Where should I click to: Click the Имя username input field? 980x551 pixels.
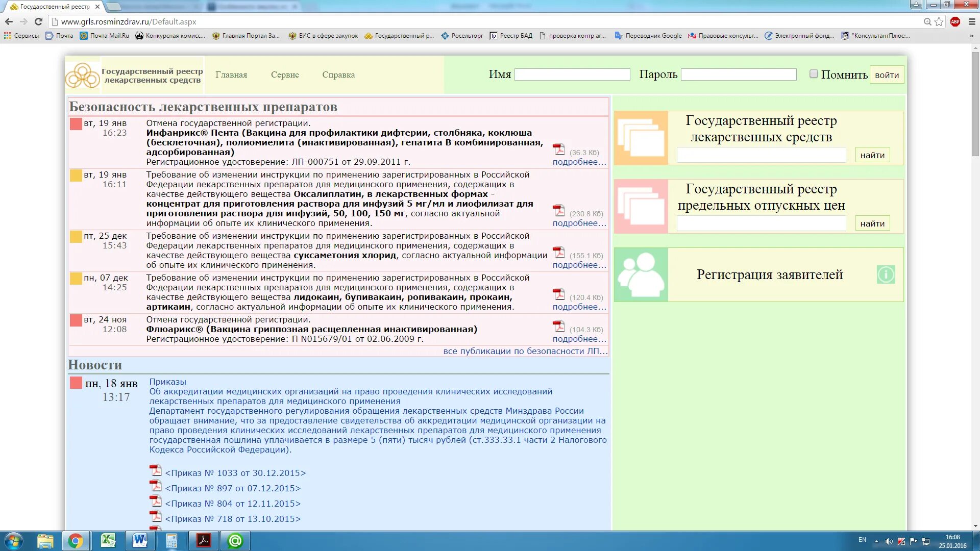[572, 74]
